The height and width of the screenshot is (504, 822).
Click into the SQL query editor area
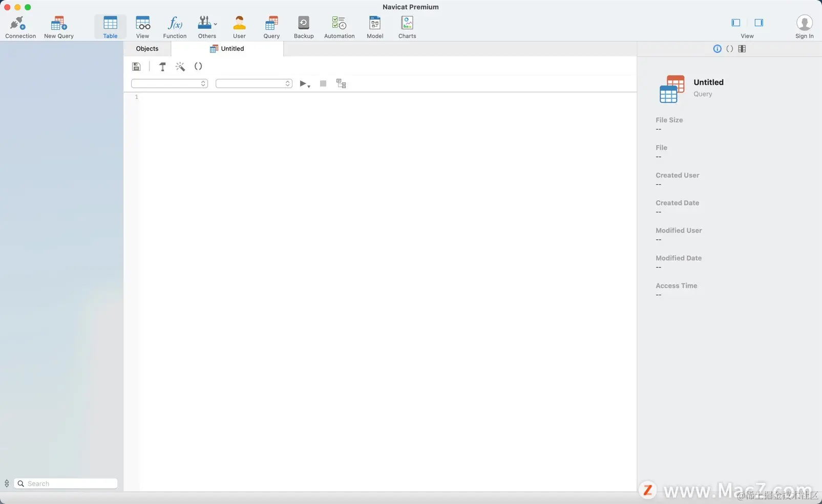(x=388, y=292)
